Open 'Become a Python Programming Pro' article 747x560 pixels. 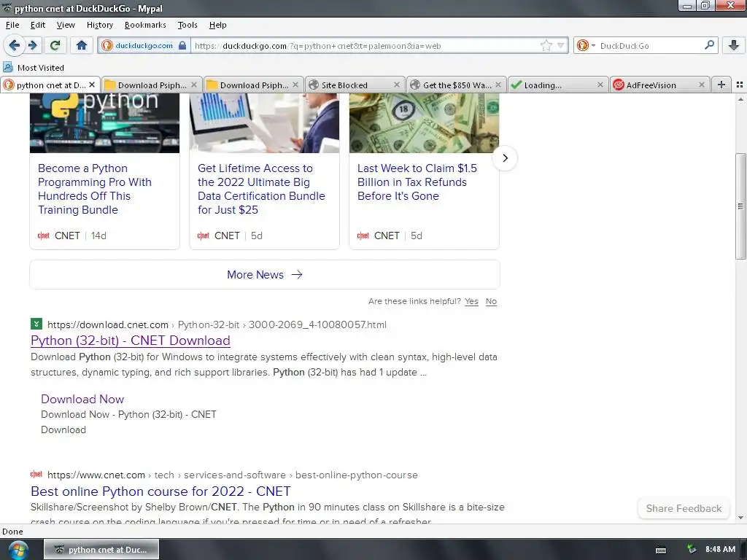point(95,189)
